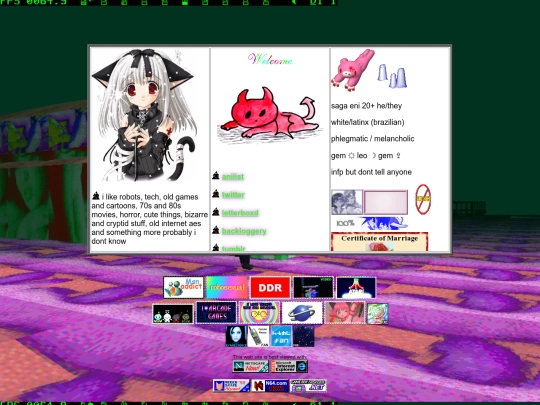Viewport: 540px width, 405px height.
Task: Click the rainbow robosexual badge
Action: [x=227, y=287]
